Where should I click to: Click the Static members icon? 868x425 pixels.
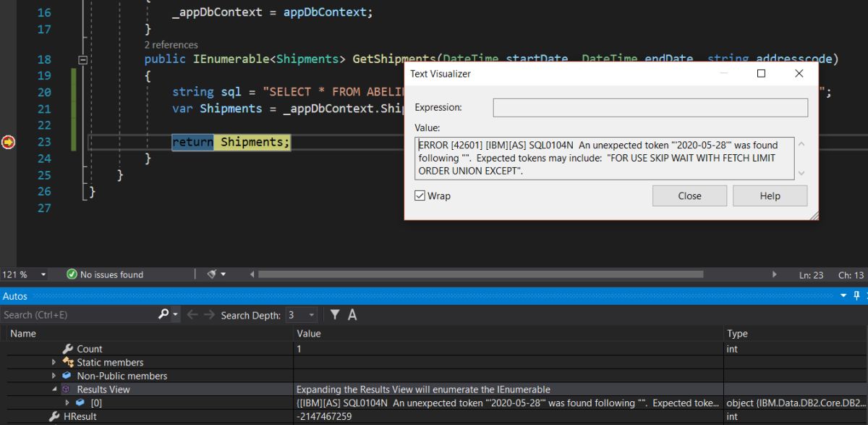(68, 362)
